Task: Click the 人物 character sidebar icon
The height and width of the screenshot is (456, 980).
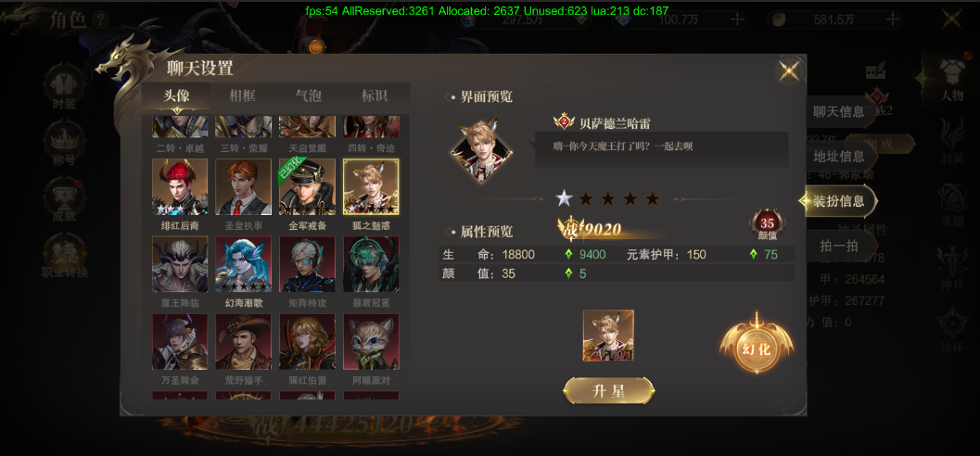Action: [952, 82]
